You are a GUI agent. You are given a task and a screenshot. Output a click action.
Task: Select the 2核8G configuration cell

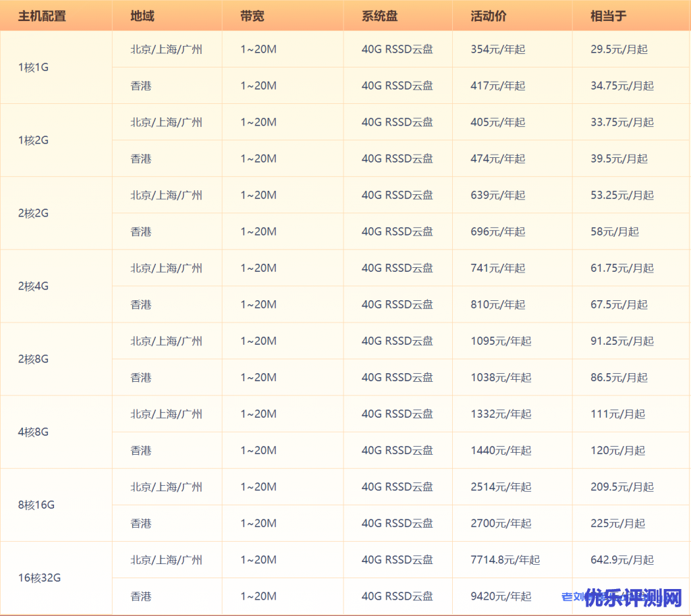click(33, 359)
